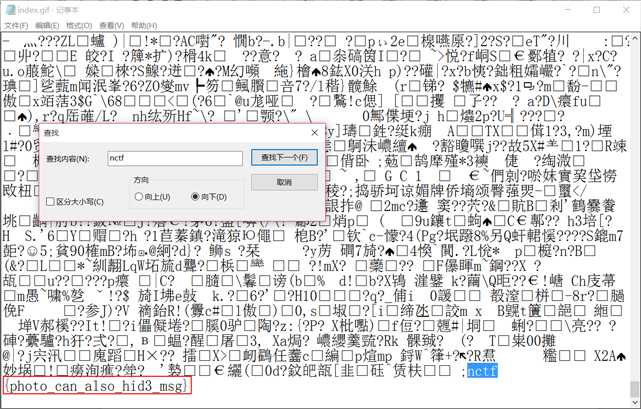Select the 向上(U) radio button

152,197
